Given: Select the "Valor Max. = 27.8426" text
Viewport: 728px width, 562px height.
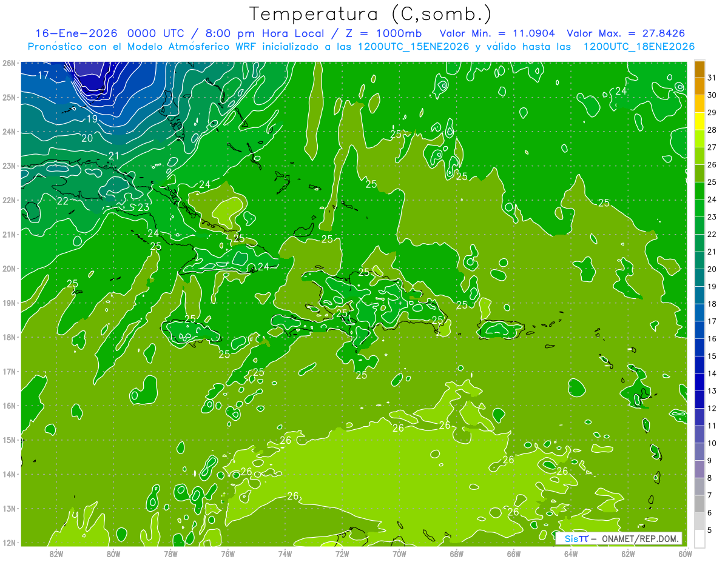Looking at the screenshot, I should coord(626,33).
